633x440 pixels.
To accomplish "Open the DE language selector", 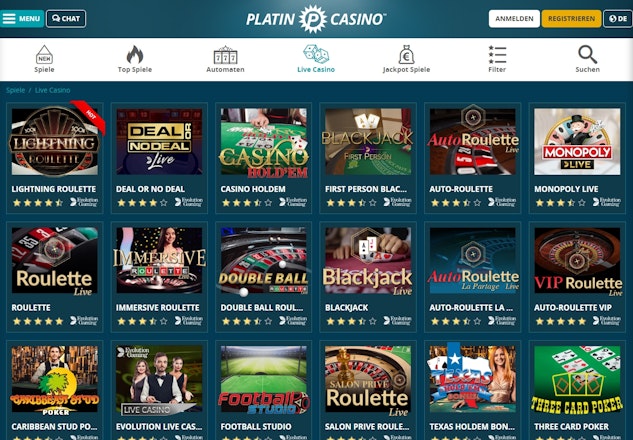I will [x=618, y=19].
